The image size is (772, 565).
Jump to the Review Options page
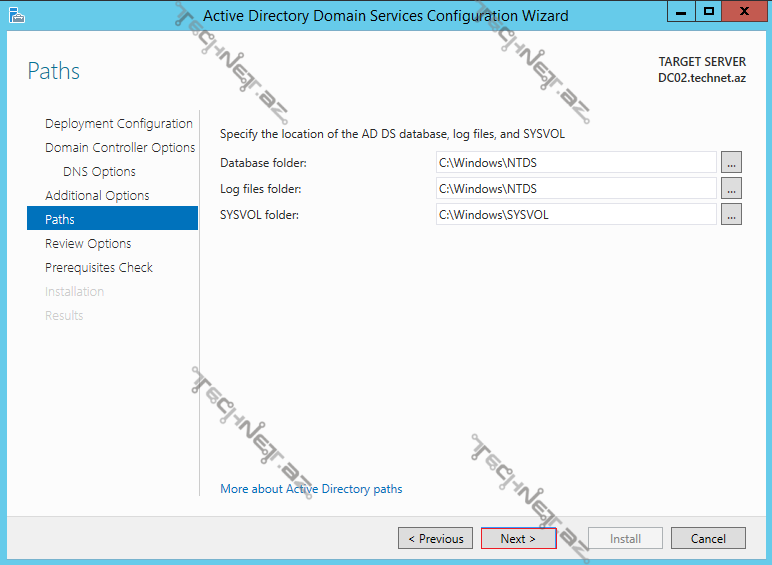(x=88, y=244)
